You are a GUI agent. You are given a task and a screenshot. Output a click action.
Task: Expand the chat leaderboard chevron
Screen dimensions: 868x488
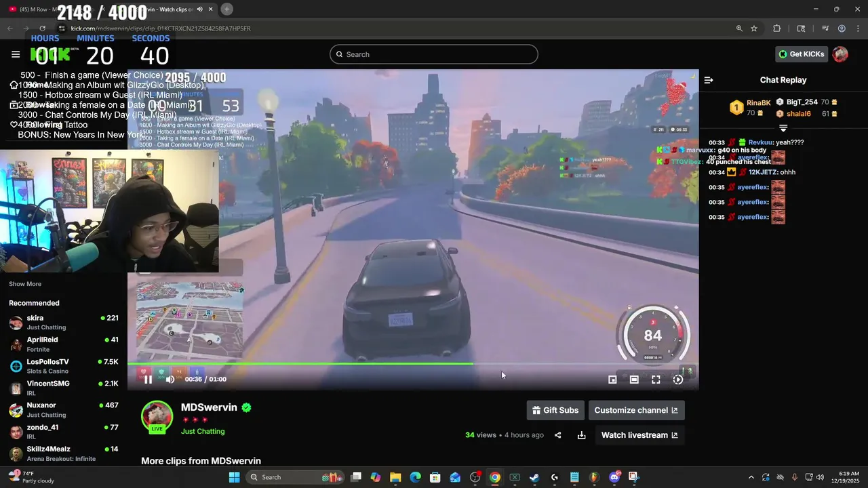[783, 127]
